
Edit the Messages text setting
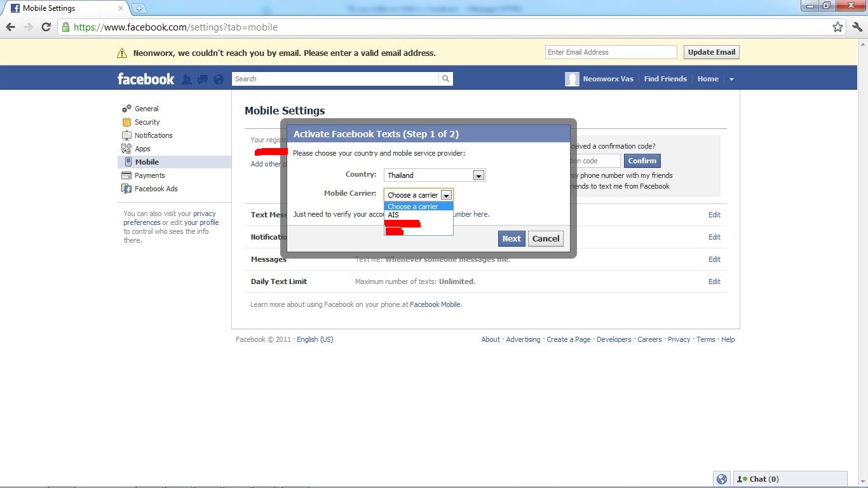click(x=714, y=259)
